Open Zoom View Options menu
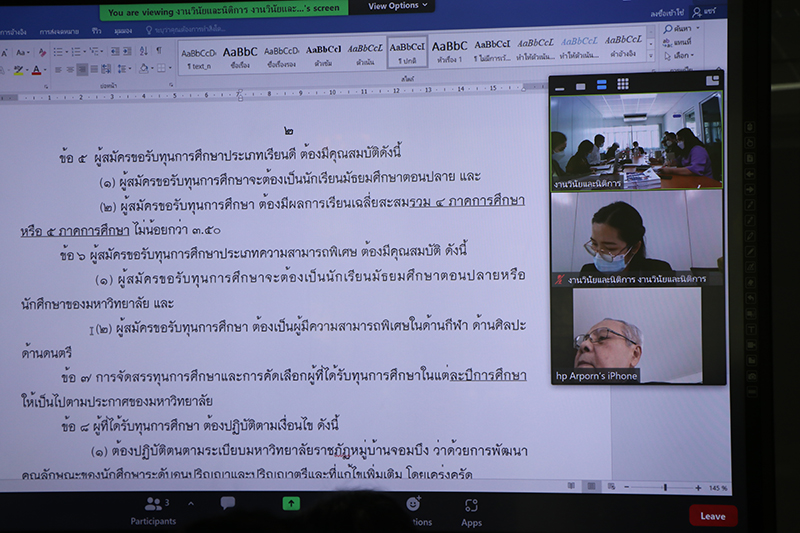 398,6
